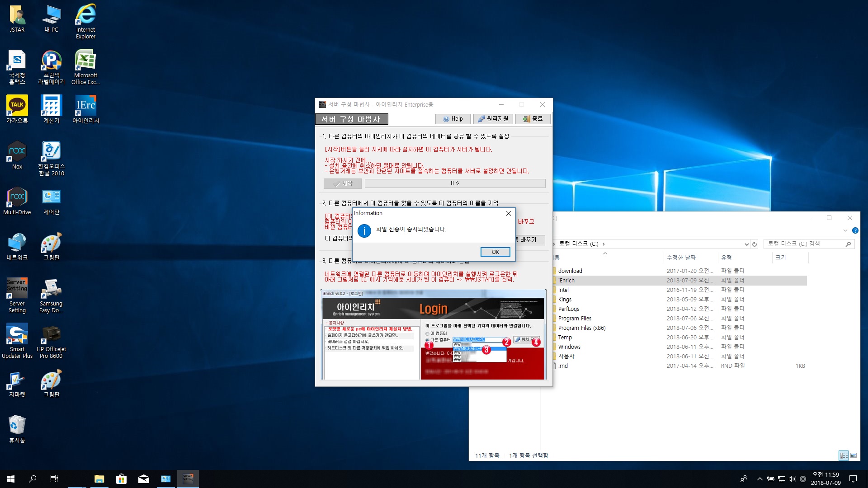Click the Help button
The height and width of the screenshot is (488, 868).
coord(453,119)
